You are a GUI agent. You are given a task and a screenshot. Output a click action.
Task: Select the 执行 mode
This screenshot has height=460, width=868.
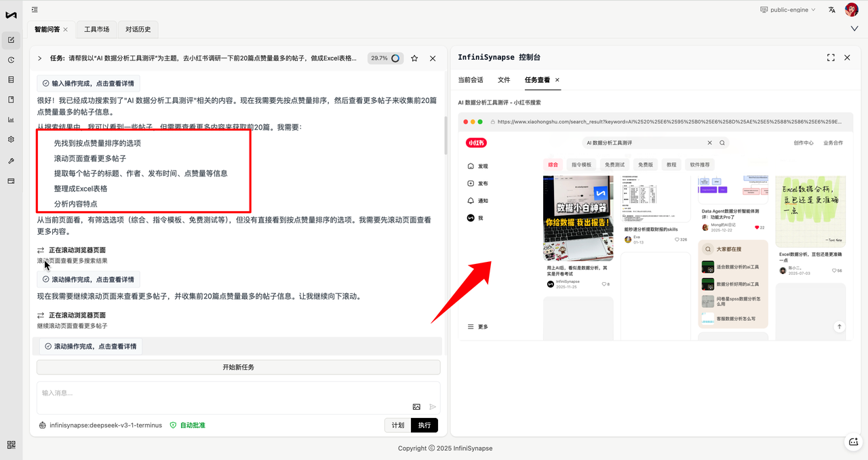(425, 425)
